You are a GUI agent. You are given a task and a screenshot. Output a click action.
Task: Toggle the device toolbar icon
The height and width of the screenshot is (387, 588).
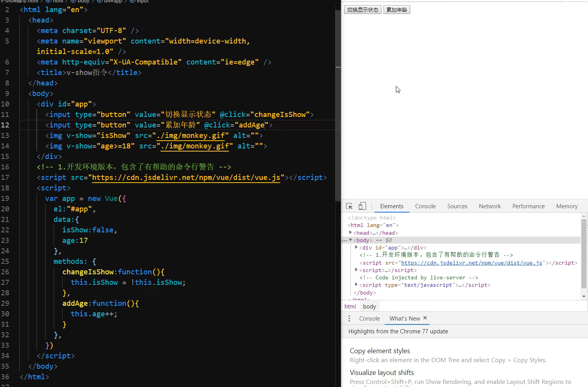(x=362, y=206)
